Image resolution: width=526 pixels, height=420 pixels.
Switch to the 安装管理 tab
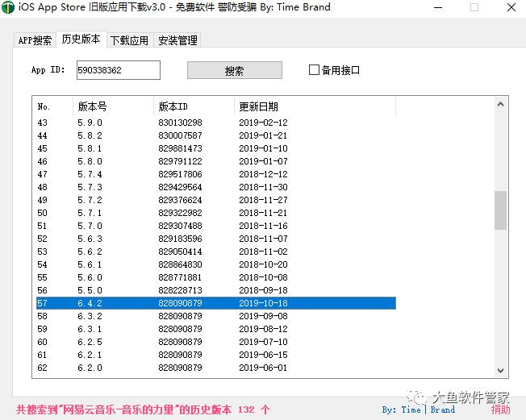pyautogui.click(x=177, y=40)
